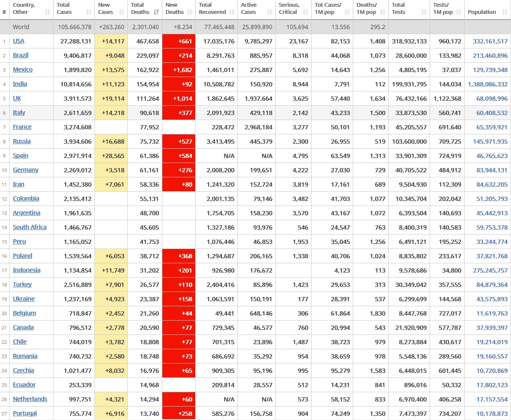Sort by Serious, Critical column arrows
Viewport: 511px width, 420px height.
click(306, 12)
